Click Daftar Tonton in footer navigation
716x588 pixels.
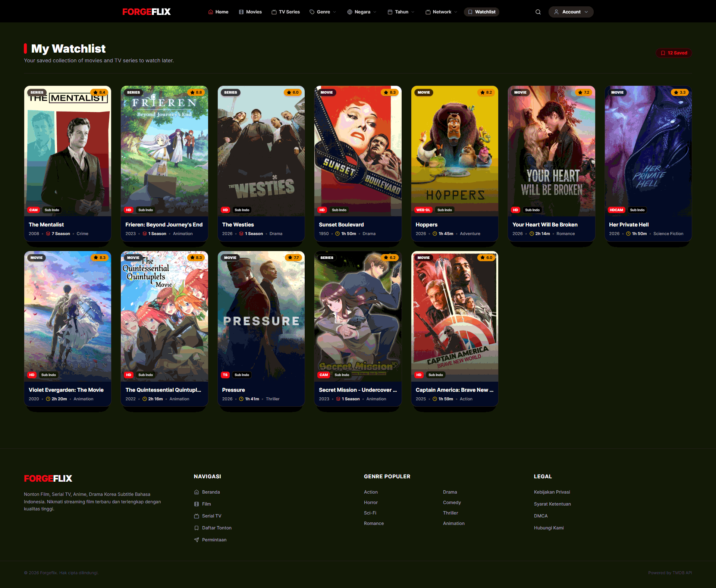[x=213, y=528]
